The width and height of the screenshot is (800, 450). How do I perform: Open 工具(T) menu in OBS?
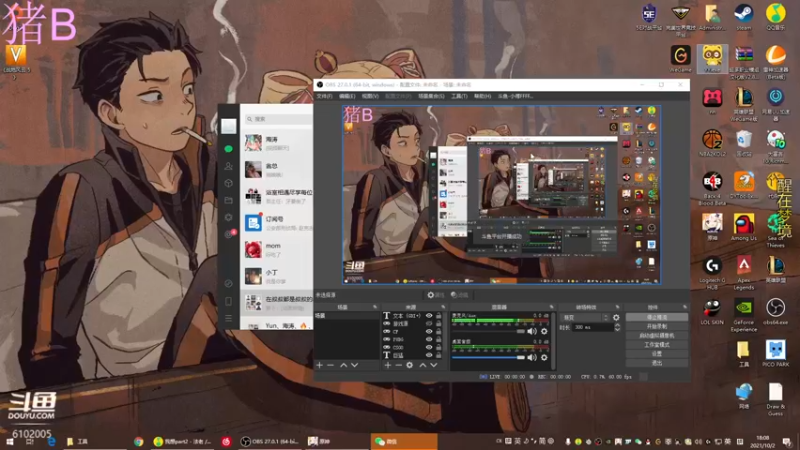click(x=459, y=96)
